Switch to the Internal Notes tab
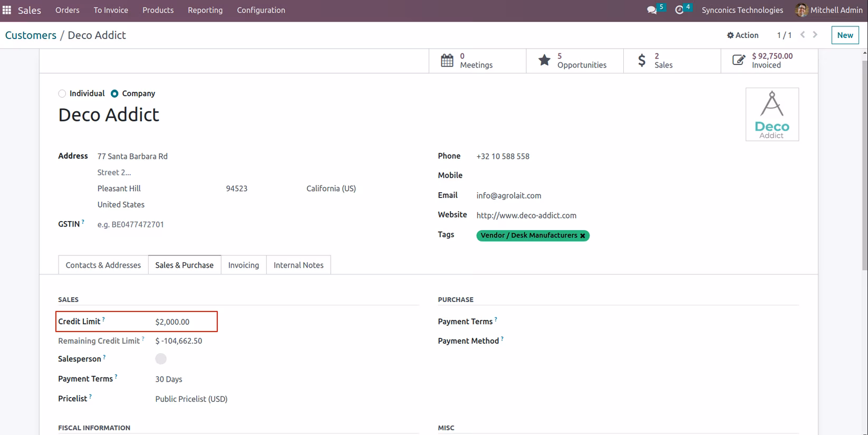Viewport: 868px width, 435px height. [x=298, y=265]
